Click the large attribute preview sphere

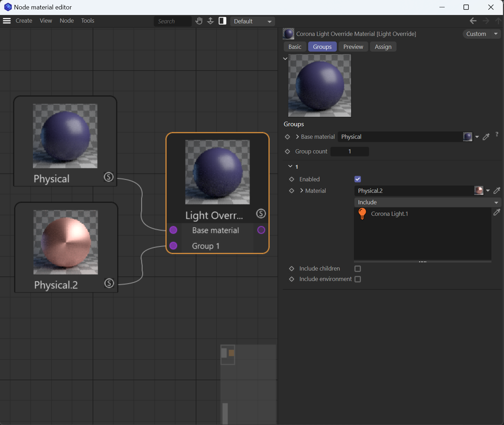pyautogui.click(x=320, y=85)
